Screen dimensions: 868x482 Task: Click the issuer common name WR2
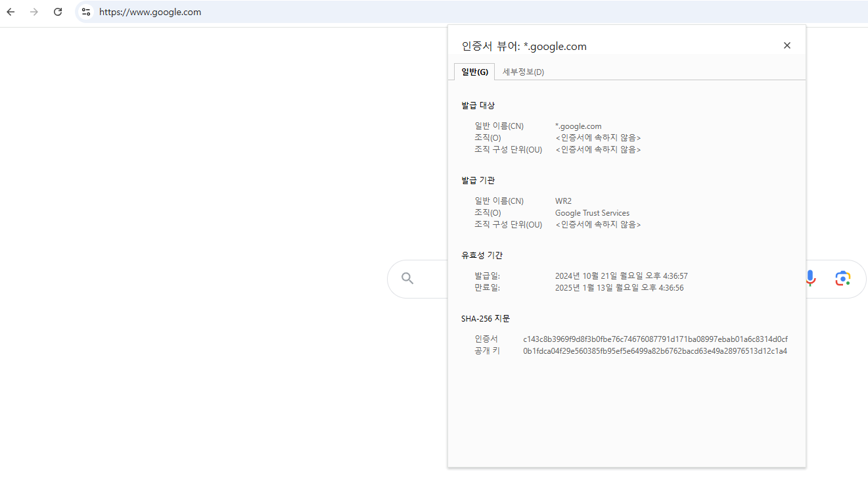tap(563, 201)
